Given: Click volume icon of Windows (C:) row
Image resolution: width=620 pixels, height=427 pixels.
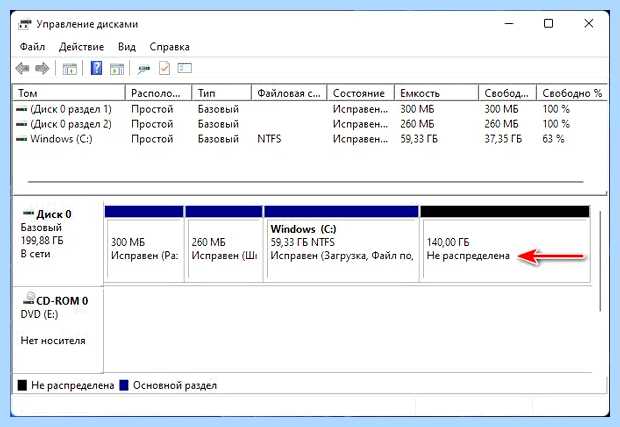Looking at the screenshot, I should click(21, 139).
